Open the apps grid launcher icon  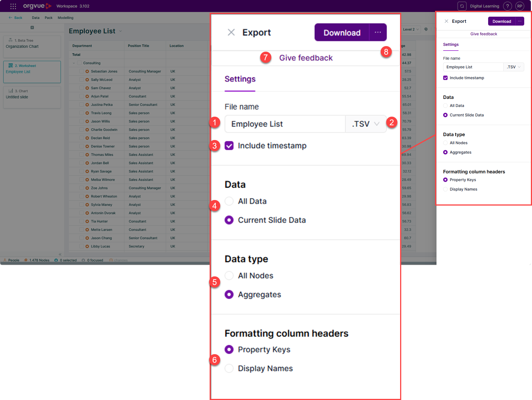[13, 6]
